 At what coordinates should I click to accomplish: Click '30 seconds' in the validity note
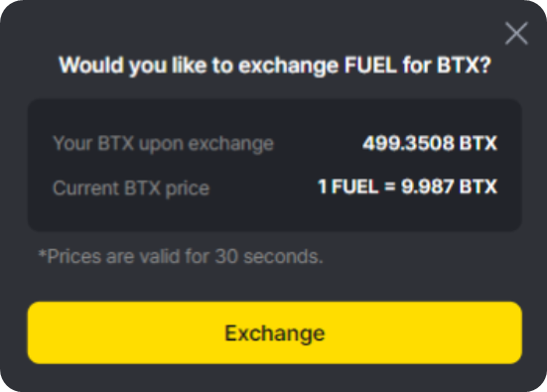(269, 256)
